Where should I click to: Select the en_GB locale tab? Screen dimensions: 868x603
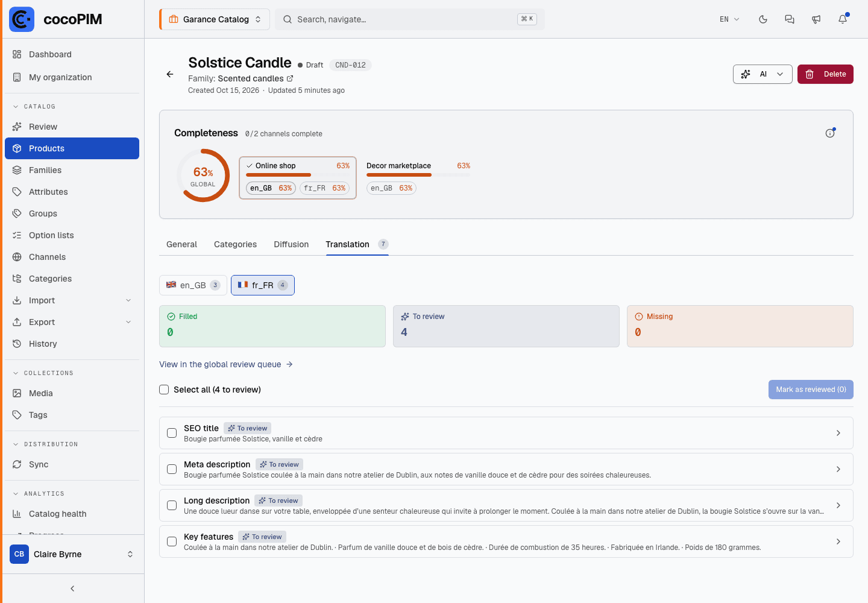pos(193,285)
